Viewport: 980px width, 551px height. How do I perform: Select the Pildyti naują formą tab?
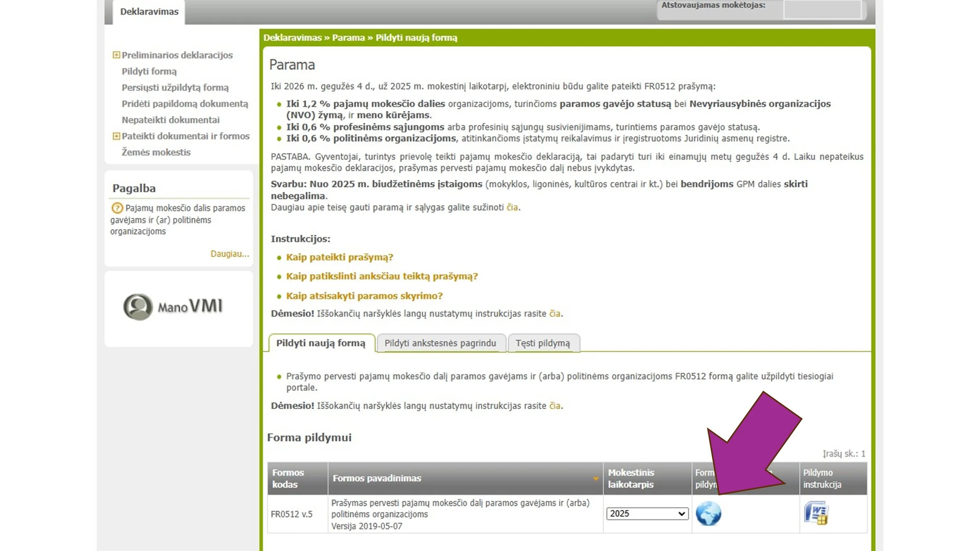320,343
